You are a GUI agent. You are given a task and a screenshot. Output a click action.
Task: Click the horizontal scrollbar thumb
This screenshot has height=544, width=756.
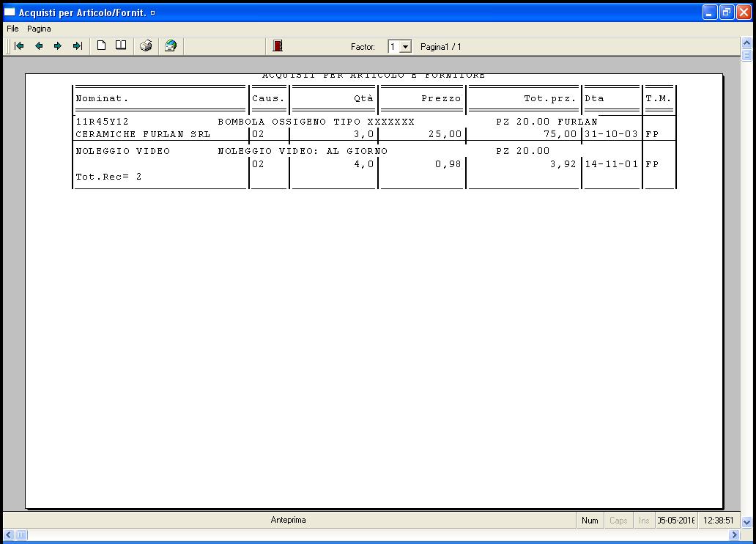click(x=22, y=534)
